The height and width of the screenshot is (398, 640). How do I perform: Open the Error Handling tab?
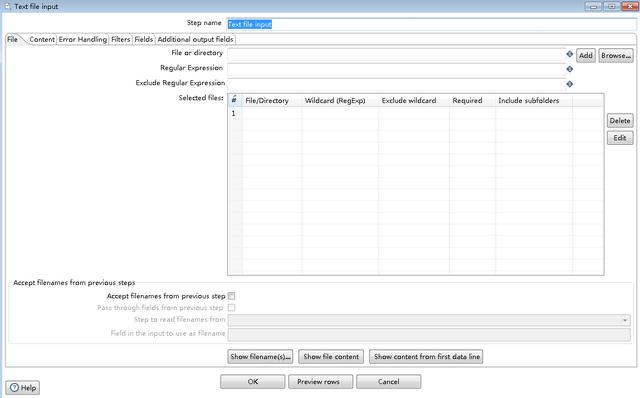point(83,39)
